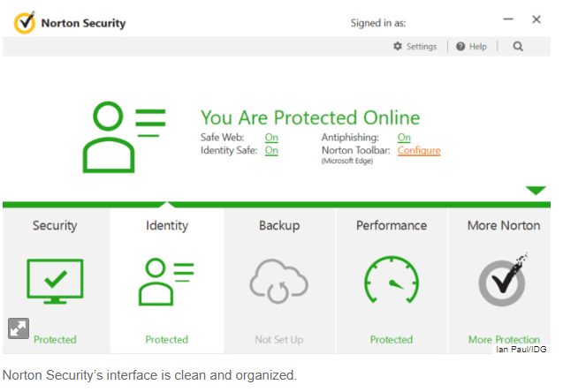Select the Security tab heading

[x=55, y=226]
